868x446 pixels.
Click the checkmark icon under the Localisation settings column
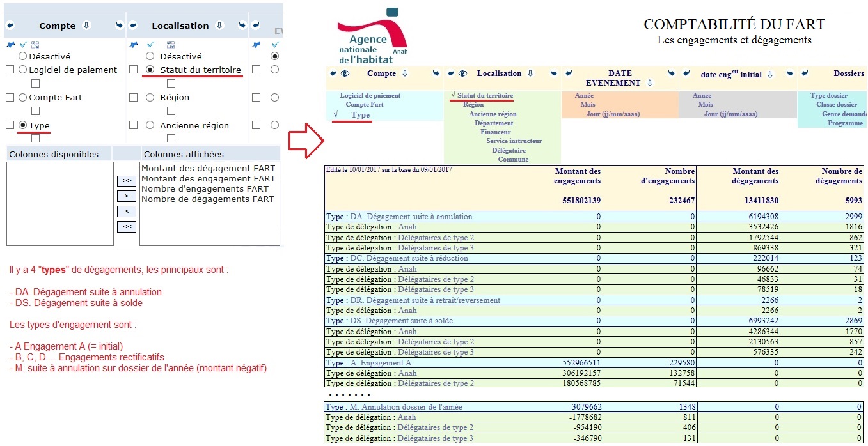(151, 45)
